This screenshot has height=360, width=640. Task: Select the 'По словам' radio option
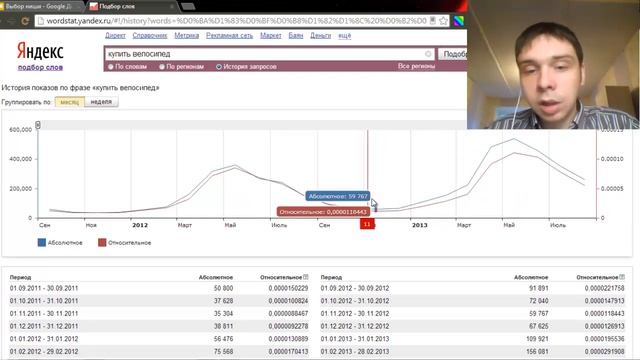pyautogui.click(x=110, y=67)
